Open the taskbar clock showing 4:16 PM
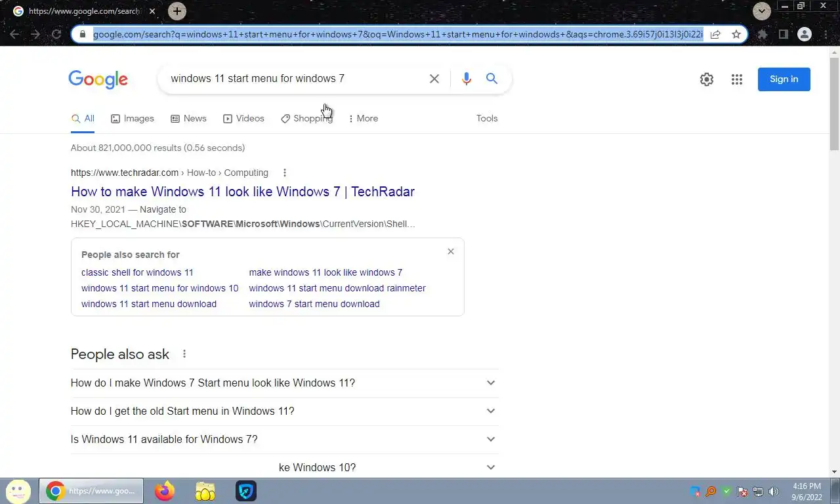The width and height of the screenshot is (840, 504). pos(807,492)
